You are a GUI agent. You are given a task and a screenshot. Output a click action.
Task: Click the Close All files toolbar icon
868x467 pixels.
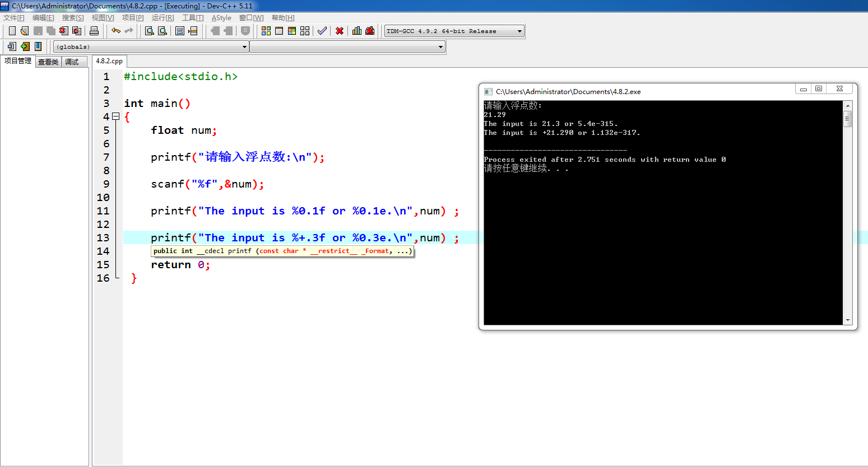click(x=77, y=31)
